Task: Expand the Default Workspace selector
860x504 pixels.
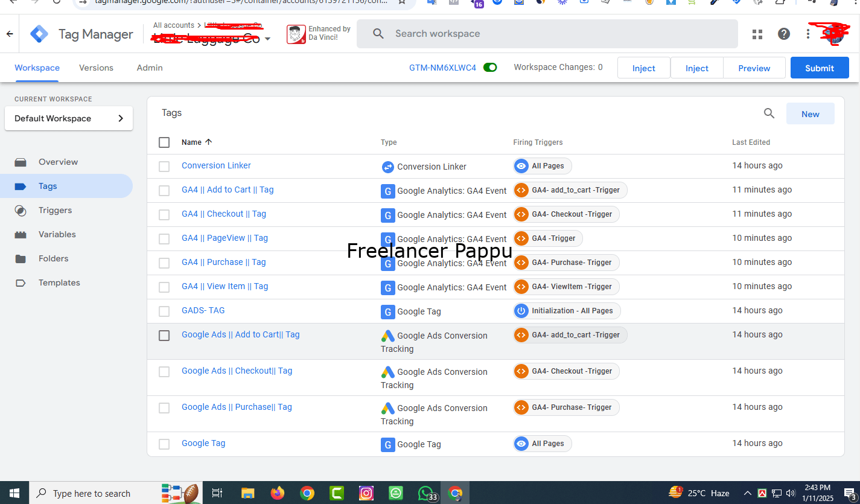Action: 69,118
